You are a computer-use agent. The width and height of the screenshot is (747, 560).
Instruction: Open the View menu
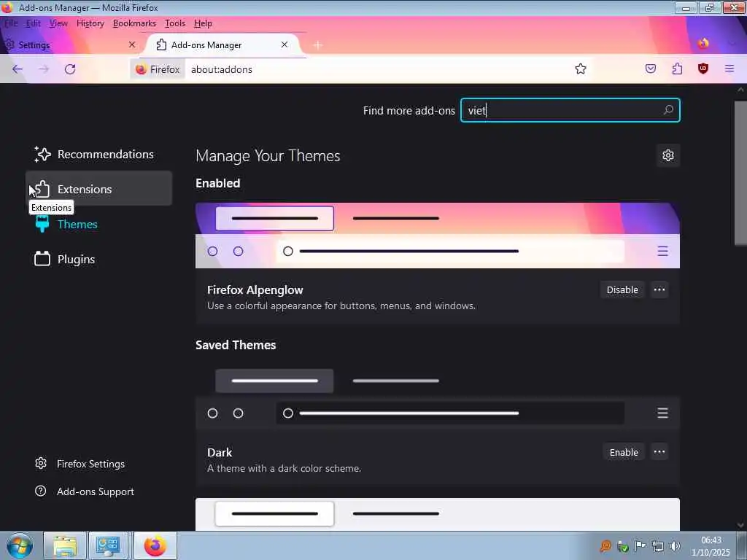58,23
